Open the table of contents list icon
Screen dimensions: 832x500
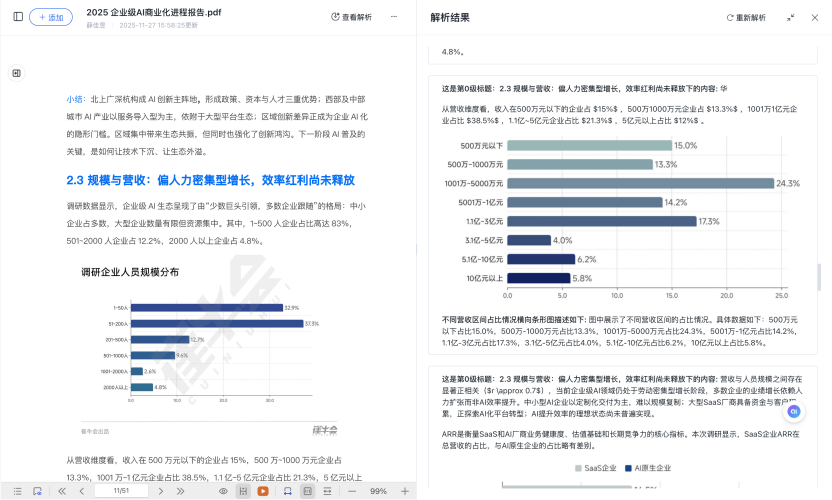18,491
